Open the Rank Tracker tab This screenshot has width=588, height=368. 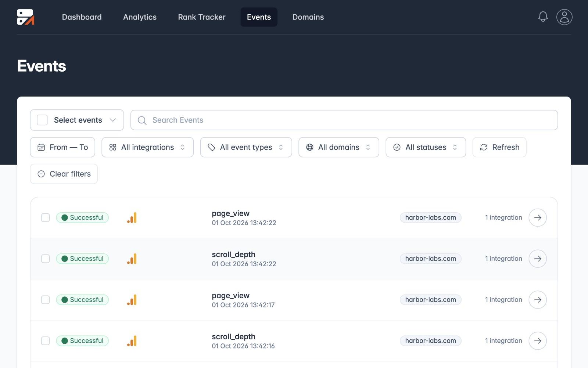[202, 17]
